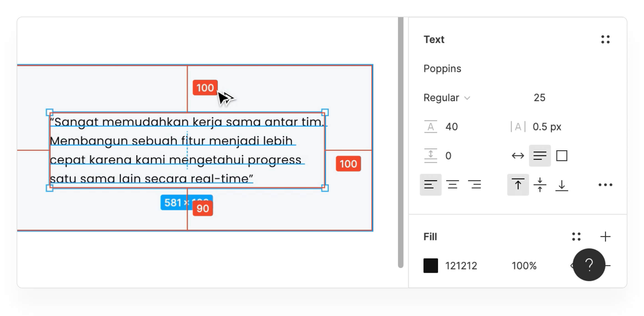Viewport: 644px width, 316px height.
Task: Open fill styles four-dot icon
Action: (x=576, y=236)
